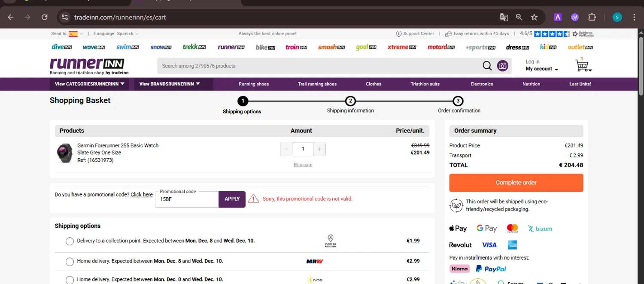Select InPost home delivery radio button
Screen dimensions: 644x284
pyautogui.click(x=70, y=280)
